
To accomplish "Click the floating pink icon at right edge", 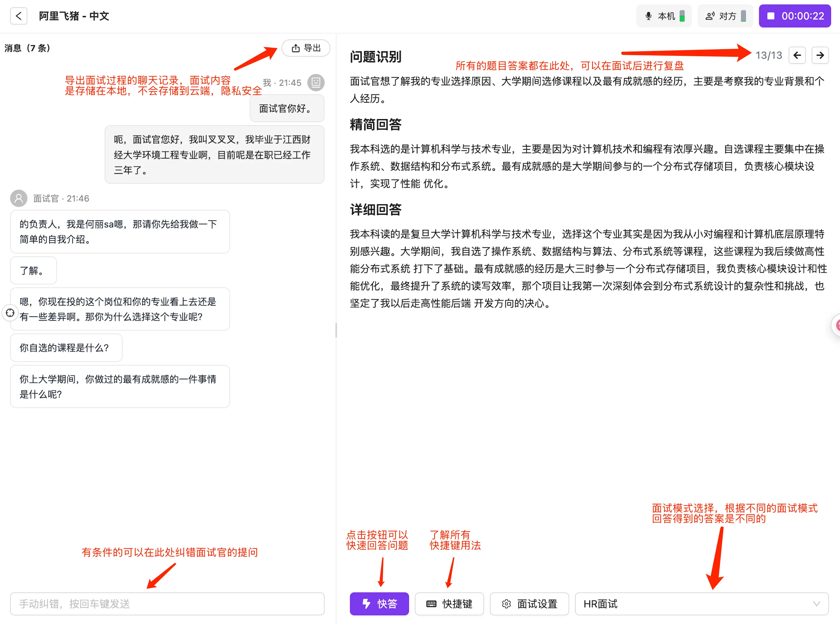I will point(835,325).
